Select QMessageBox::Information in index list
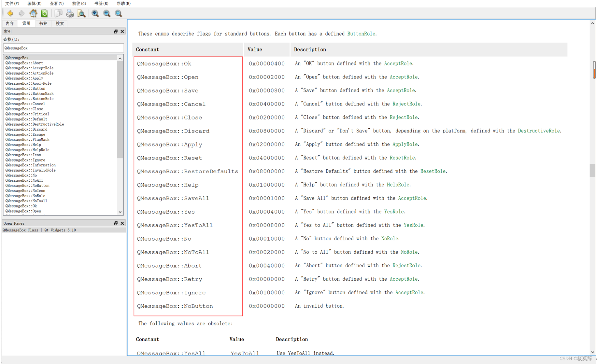This screenshot has width=597, height=364. 31,165
